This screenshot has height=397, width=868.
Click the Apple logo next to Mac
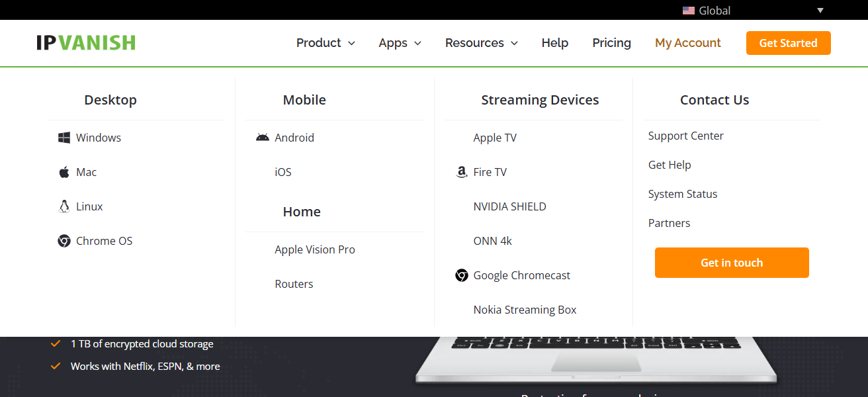point(64,172)
